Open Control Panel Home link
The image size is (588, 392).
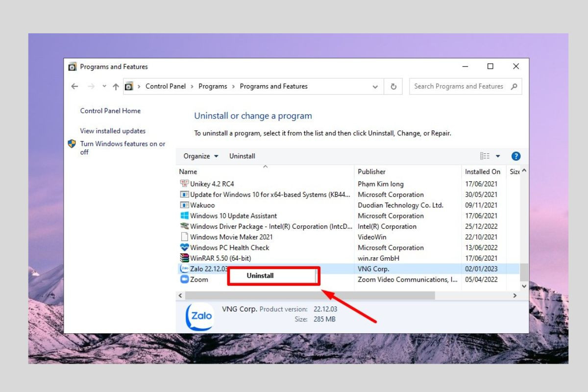tap(110, 111)
